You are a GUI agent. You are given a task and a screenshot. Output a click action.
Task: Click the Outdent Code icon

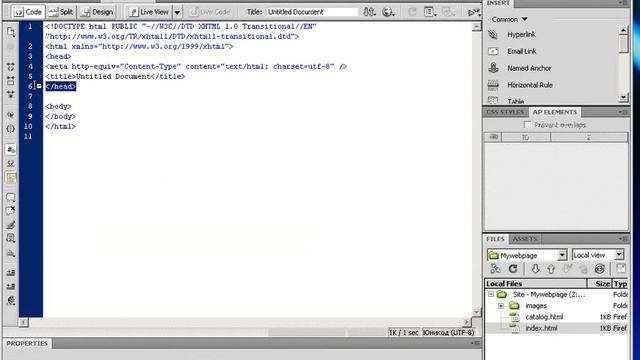coord(11,286)
